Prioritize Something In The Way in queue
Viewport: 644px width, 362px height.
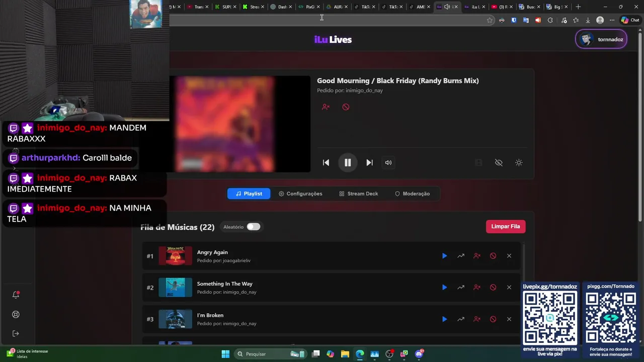(460, 288)
